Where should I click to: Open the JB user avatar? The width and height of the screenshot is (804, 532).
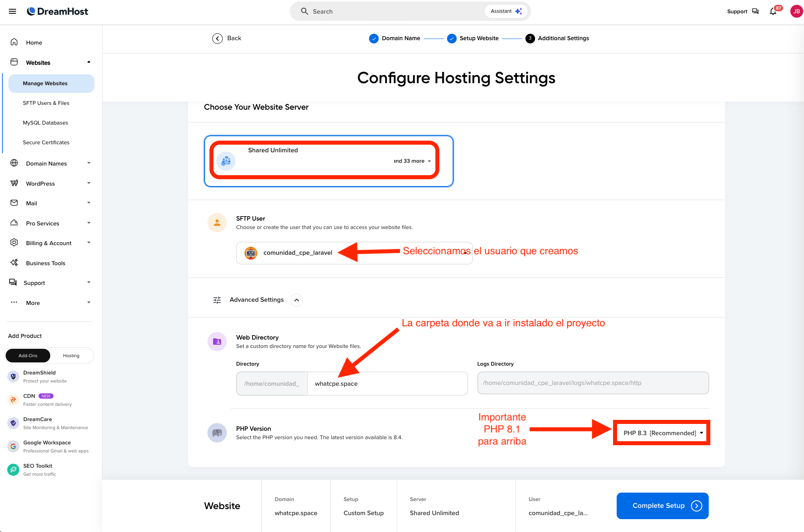[x=796, y=11]
